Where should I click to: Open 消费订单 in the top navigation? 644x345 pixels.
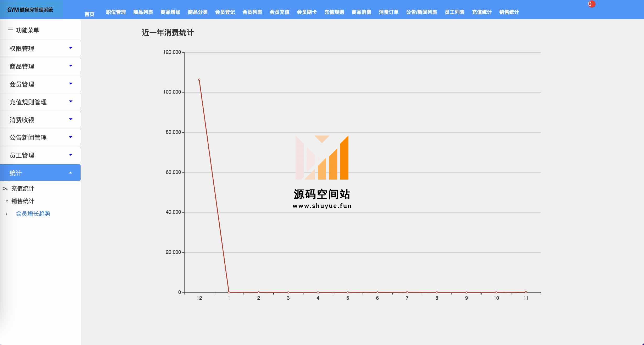(x=389, y=12)
